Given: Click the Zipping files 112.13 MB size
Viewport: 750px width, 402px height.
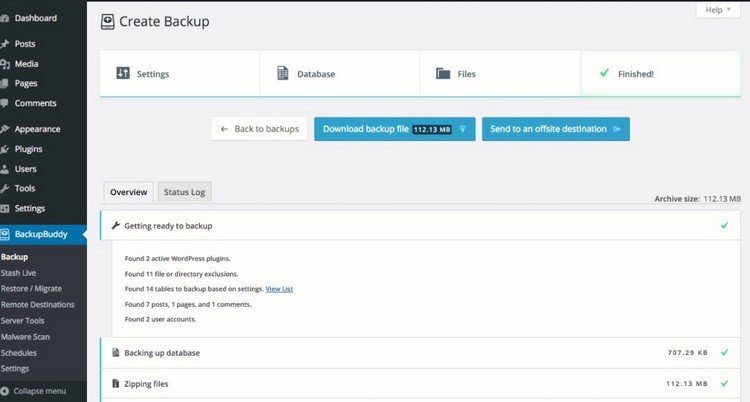Looking at the screenshot, I should [687, 384].
